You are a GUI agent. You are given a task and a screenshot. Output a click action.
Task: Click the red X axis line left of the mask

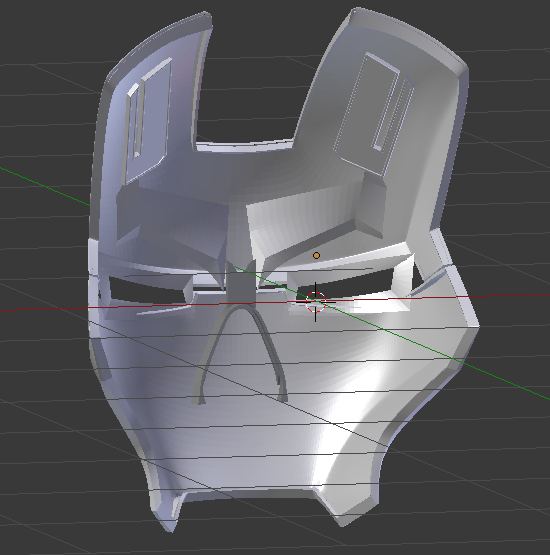pyautogui.click(x=42, y=309)
